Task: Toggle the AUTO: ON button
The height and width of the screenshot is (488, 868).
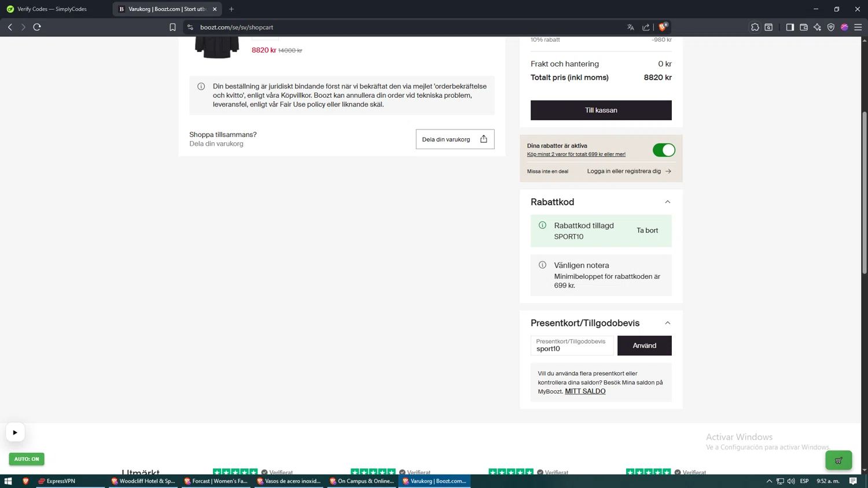Action: click(x=27, y=459)
